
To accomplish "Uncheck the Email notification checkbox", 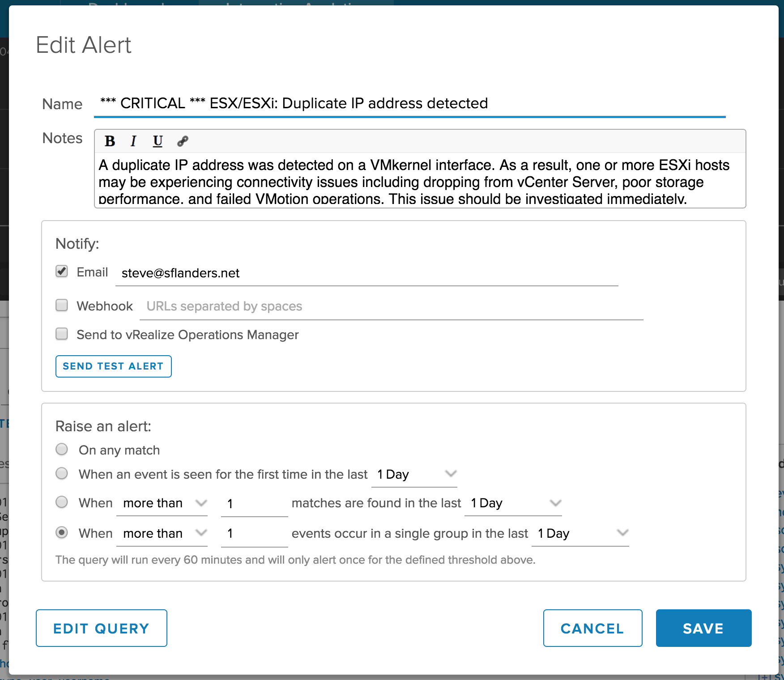I will 62,272.
